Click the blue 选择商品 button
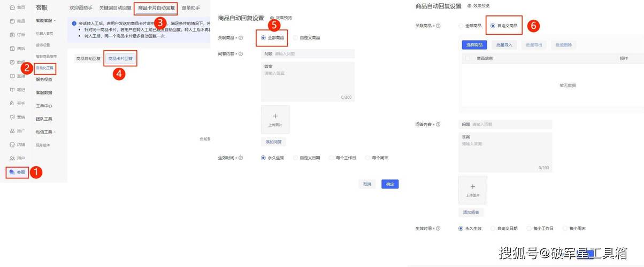Image resolution: width=644 pixels, height=267 pixels. point(474,45)
